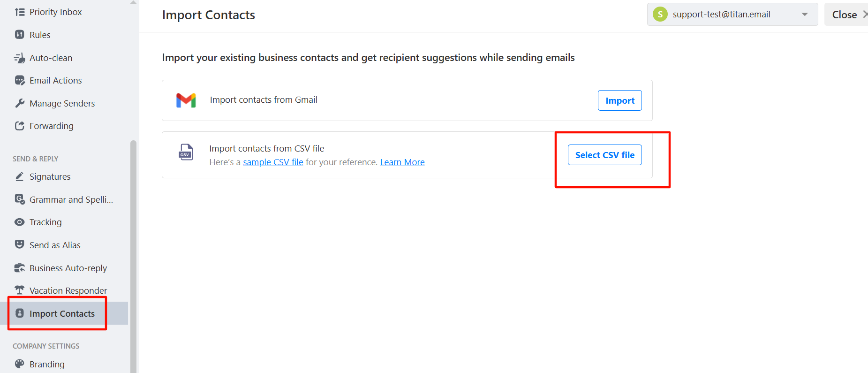Select Import Contacts in the sidebar
This screenshot has height=373, width=868.
point(62,313)
